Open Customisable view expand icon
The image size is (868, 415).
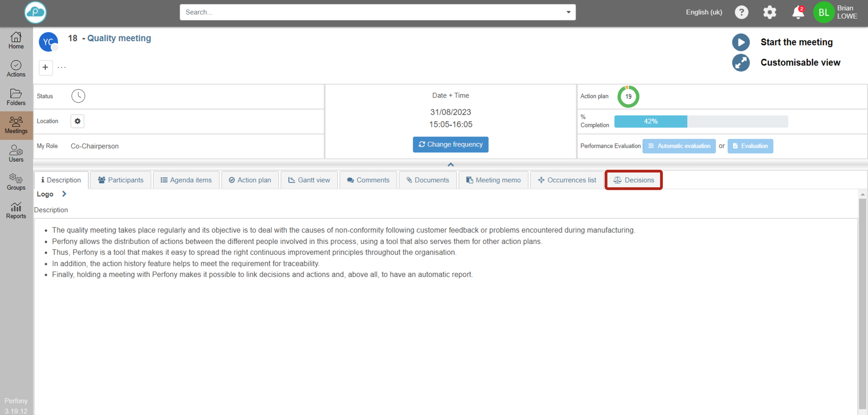tap(741, 63)
